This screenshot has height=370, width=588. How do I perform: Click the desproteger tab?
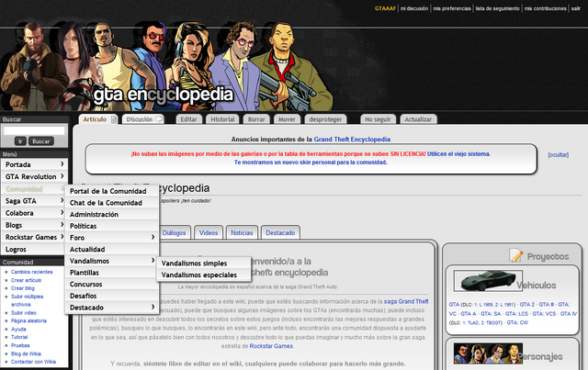pos(325,119)
